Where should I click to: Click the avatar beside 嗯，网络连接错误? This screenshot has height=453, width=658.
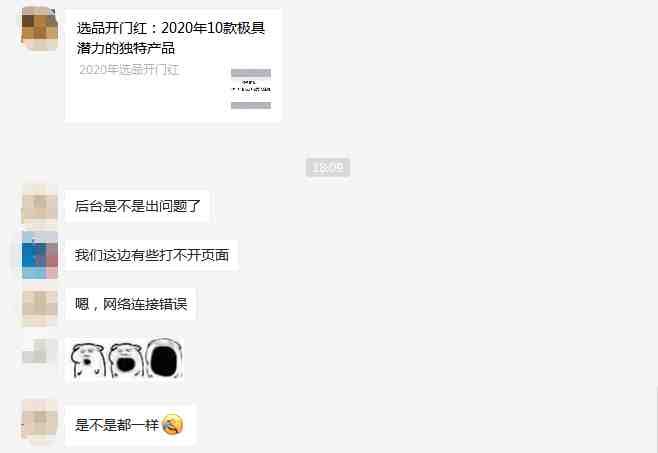(x=39, y=304)
